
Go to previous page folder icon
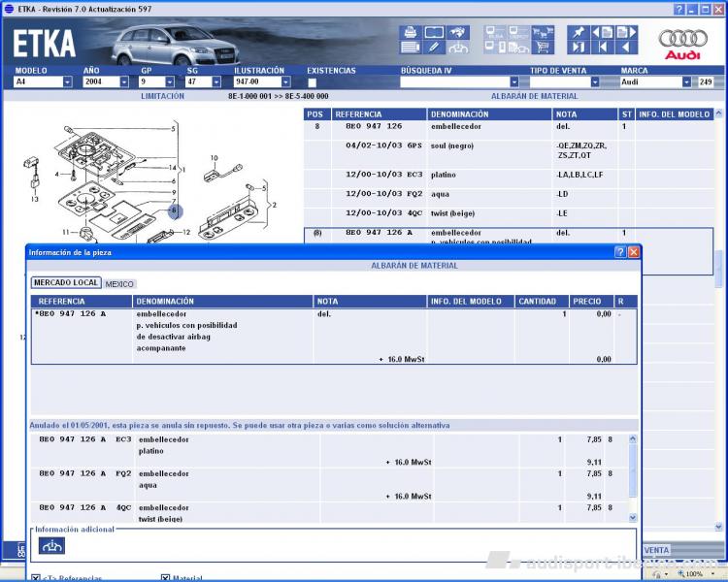point(602,32)
